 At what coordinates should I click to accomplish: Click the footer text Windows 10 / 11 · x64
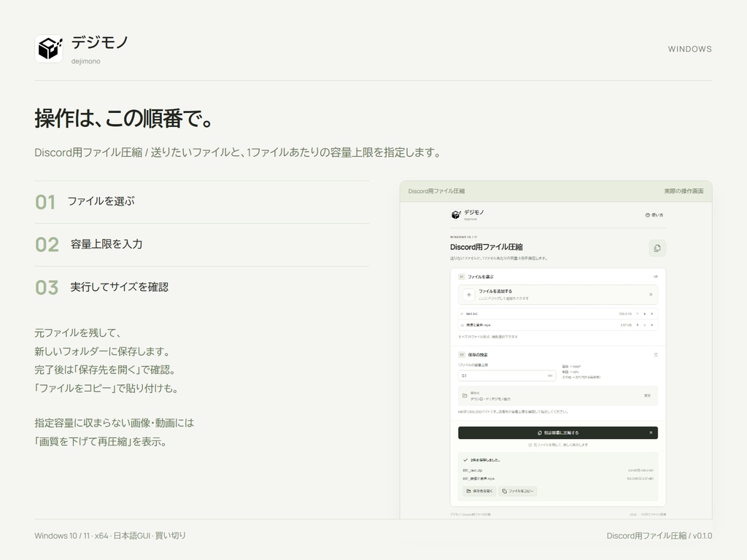tap(71, 536)
